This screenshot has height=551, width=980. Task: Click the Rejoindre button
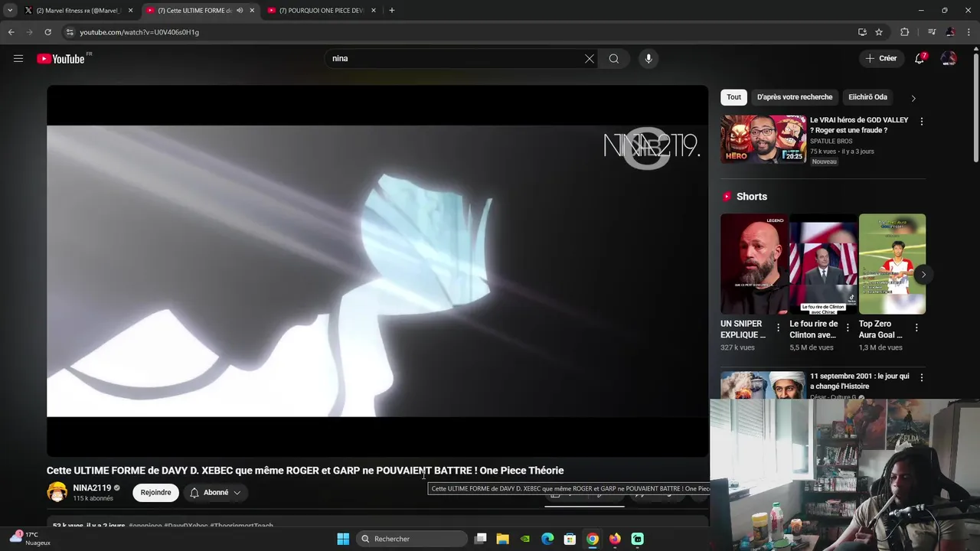tap(155, 492)
